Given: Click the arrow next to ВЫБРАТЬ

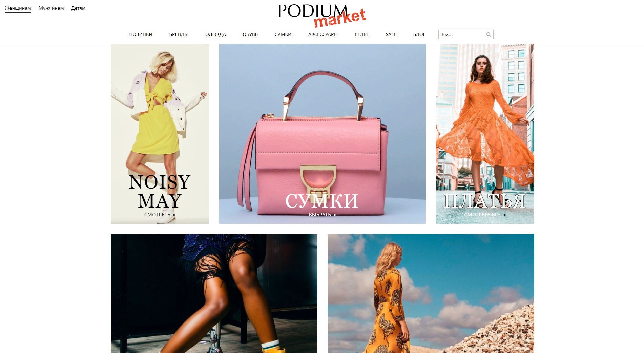Looking at the screenshot, I should pyautogui.click(x=335, y=215).
